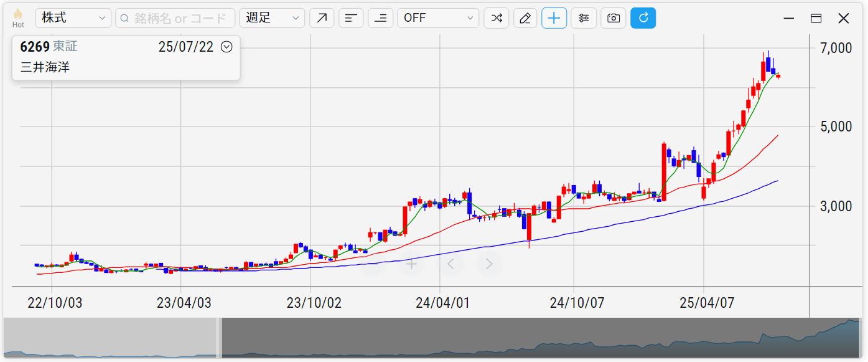Take a chart snapshot with camera icon
This screenshot has height=362, width=868.
(614, 18)
